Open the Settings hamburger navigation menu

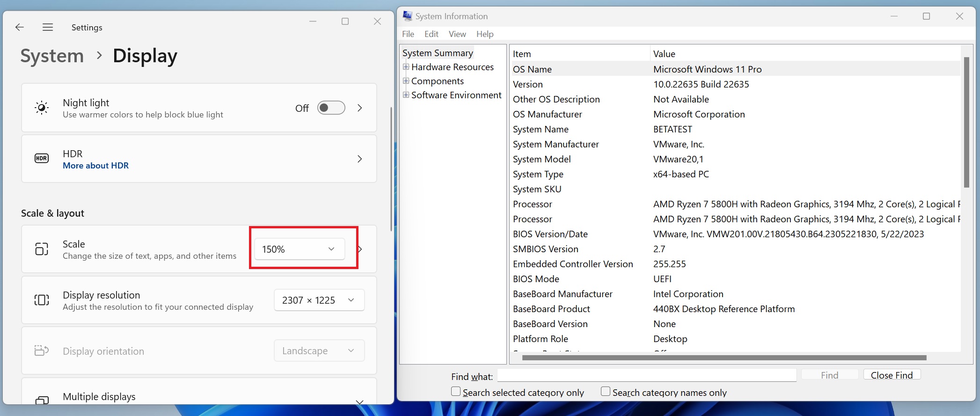(x=47, y=27)
